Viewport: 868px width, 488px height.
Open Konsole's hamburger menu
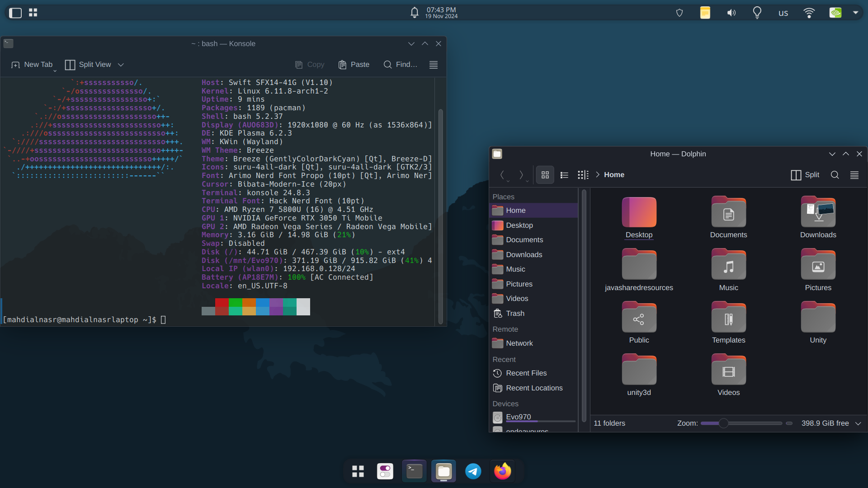pyautogui.click(x=433, y=65)
